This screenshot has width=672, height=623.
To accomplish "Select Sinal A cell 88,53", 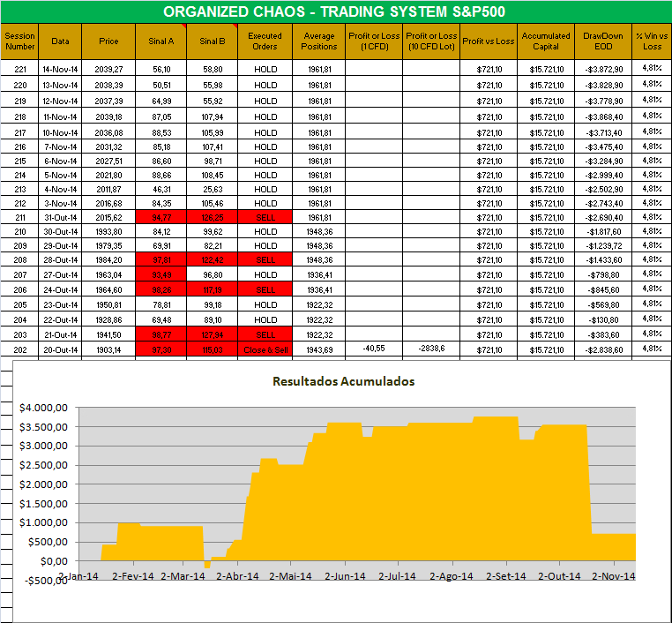I will click(x=161, y=132).
